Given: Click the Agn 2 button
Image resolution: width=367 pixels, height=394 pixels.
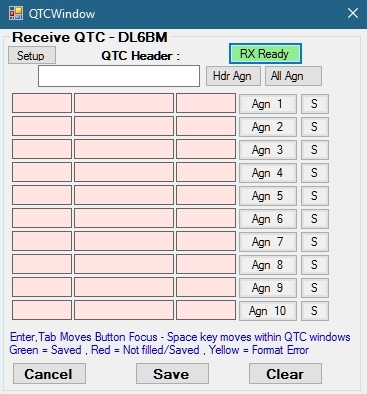Looking at the screenshot, I should [268, 127].
